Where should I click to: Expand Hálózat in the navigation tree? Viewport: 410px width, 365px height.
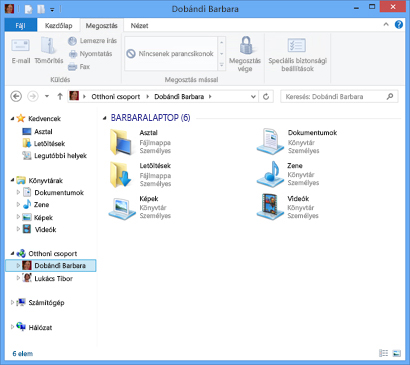12,327
